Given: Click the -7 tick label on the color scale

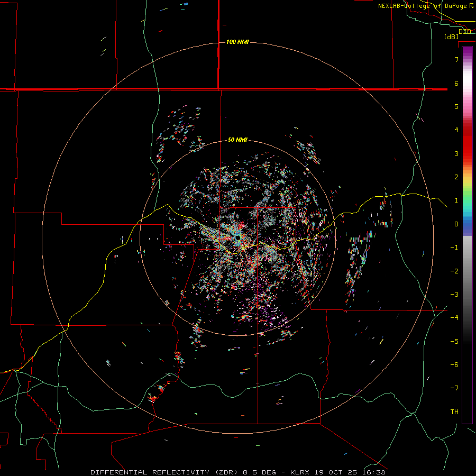Looking at the screenshot, I should pyautogui.click(x=454, y=388).
